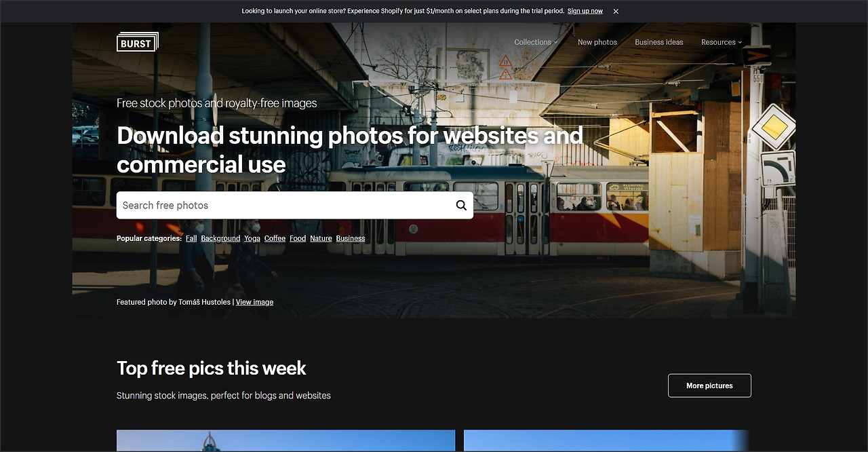Viewport: 868px width, 452px height.
Task: Click the Sign up now link
Action: (x=585, y=11)
